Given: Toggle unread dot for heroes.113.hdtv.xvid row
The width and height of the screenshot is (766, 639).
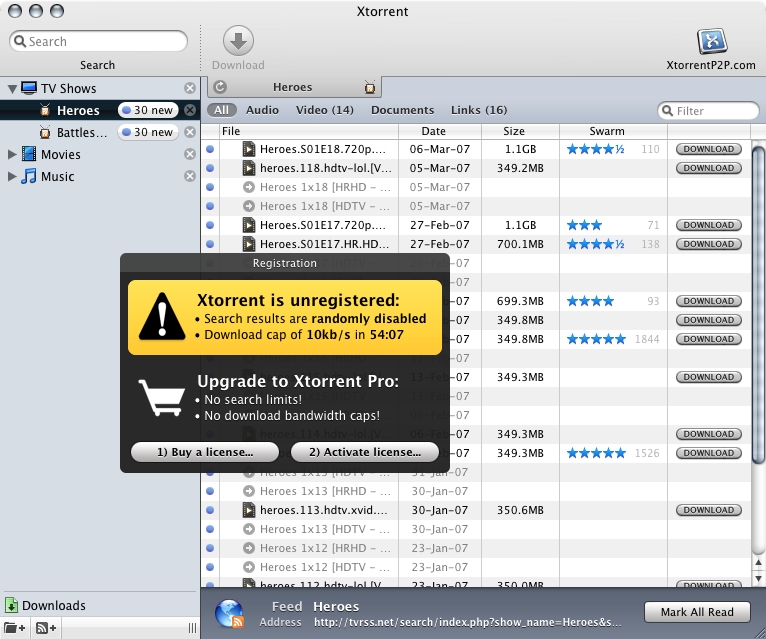Looking at the screenshot, I should [x=210, y=510].
